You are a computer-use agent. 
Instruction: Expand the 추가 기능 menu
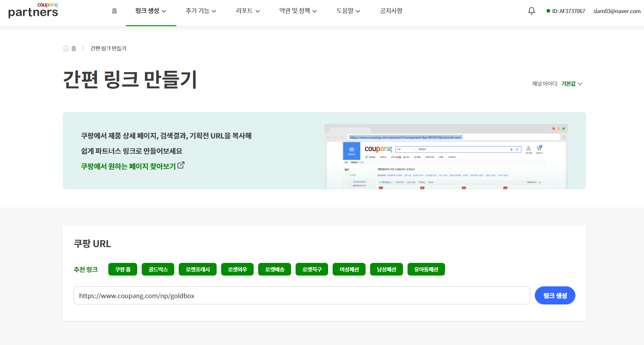201,11
